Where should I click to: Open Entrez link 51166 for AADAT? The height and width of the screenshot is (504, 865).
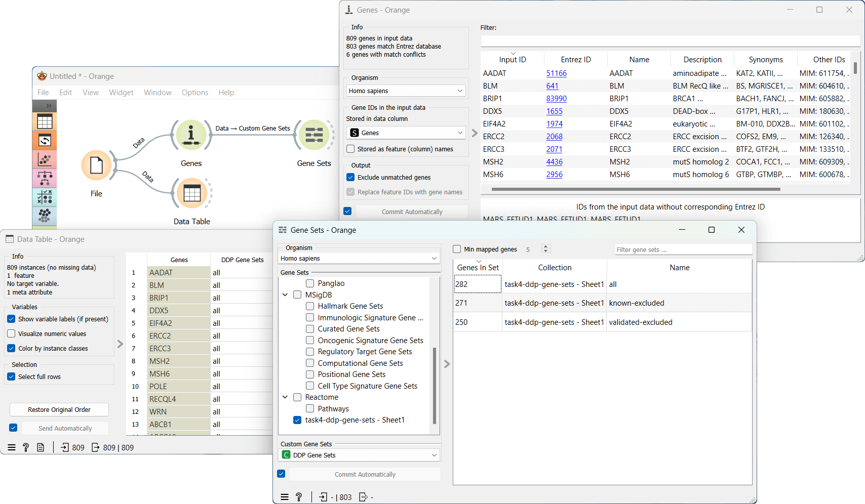556,73
